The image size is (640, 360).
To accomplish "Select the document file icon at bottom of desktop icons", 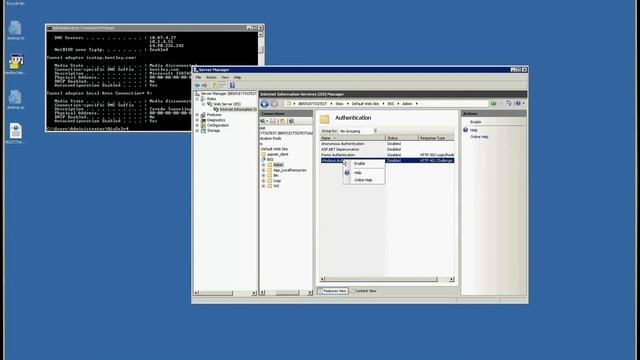I will point(16,131).
